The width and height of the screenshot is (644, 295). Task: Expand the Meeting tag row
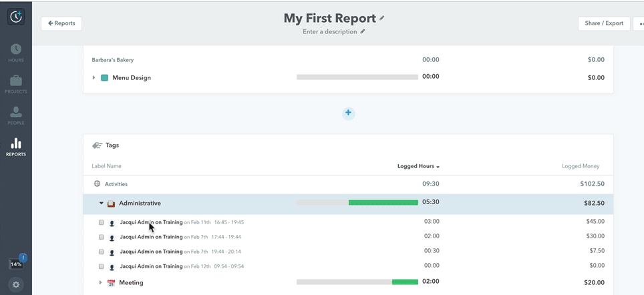click(x=101, y=282)
